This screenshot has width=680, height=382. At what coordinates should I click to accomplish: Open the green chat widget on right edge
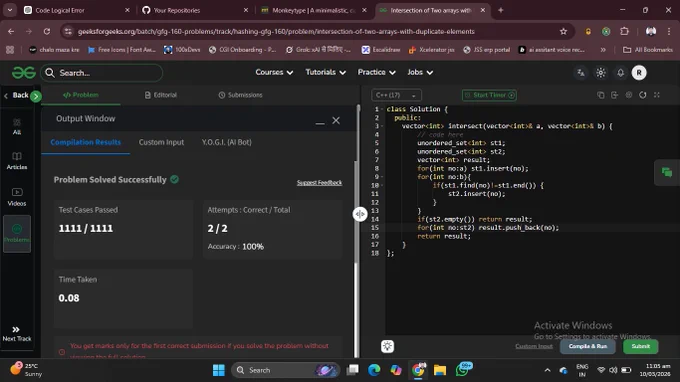click(x=667, y=173)
